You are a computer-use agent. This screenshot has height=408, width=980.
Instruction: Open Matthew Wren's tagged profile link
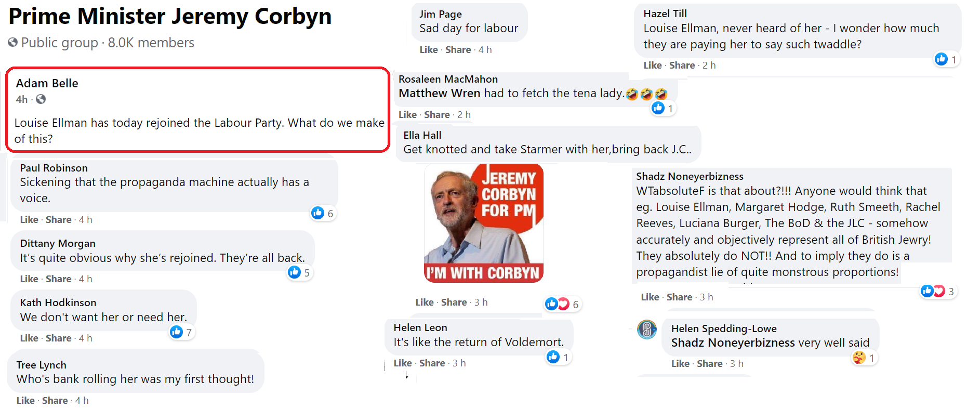click(x=439, y=94)
